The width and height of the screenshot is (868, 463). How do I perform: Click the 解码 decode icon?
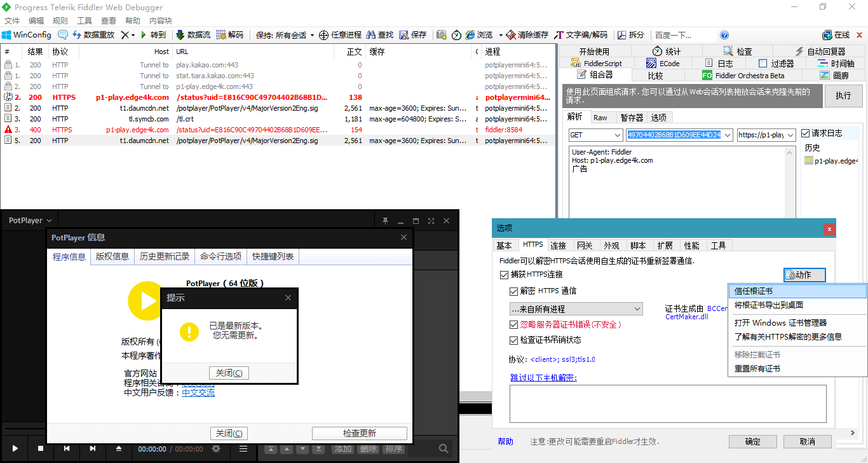pyautogui.click(x=220, y=35)
